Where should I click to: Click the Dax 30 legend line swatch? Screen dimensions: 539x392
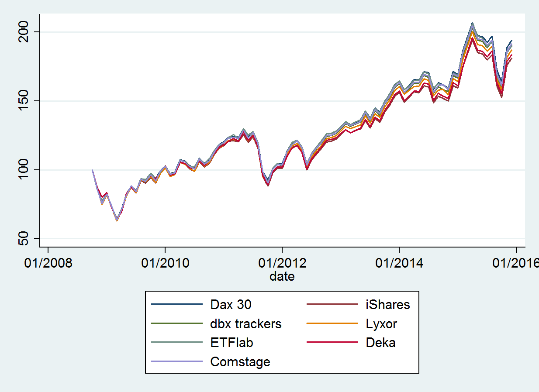click(177, 304)
